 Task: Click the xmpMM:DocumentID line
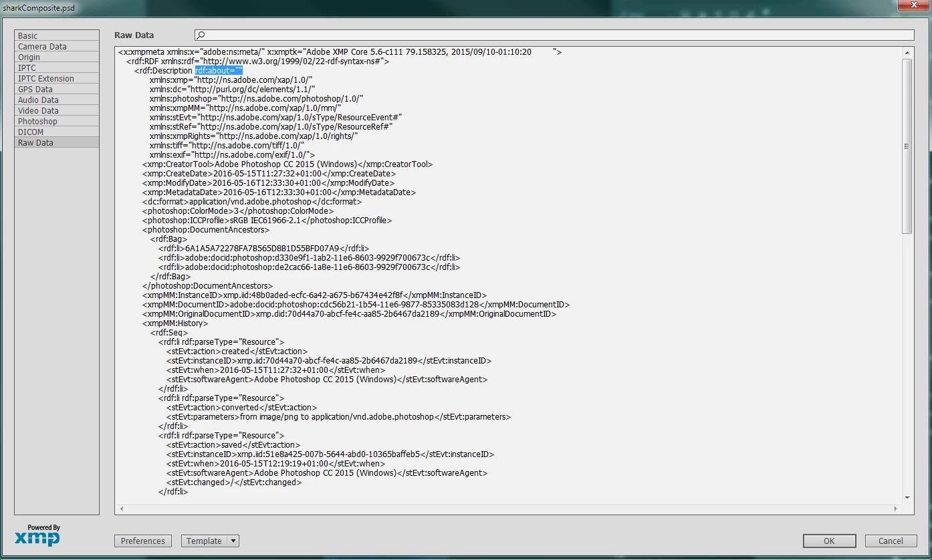tap(356, 304)
